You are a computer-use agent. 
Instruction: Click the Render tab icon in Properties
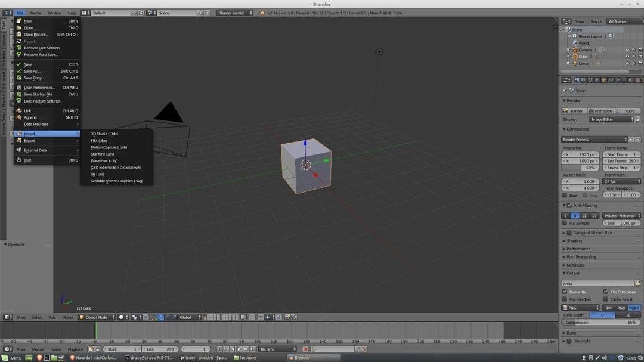[577, 81]
